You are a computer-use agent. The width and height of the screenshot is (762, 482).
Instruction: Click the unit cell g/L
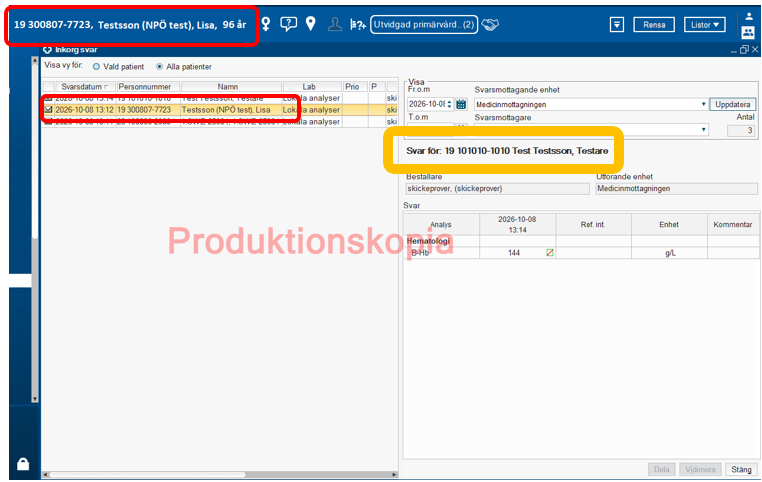pos(670,253)
